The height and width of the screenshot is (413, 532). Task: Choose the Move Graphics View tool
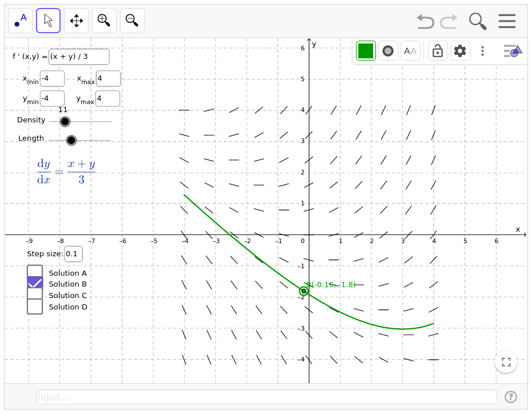click(x=76, y=21)
